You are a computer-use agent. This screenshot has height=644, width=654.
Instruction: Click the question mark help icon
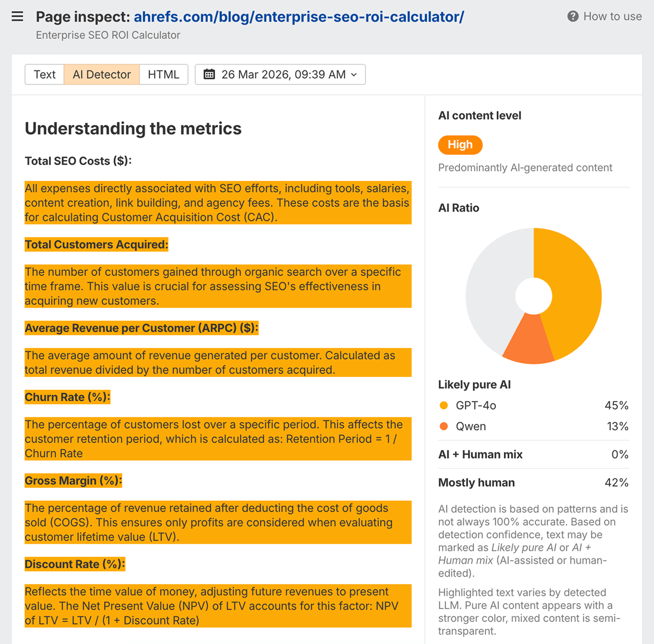[572, 16]
